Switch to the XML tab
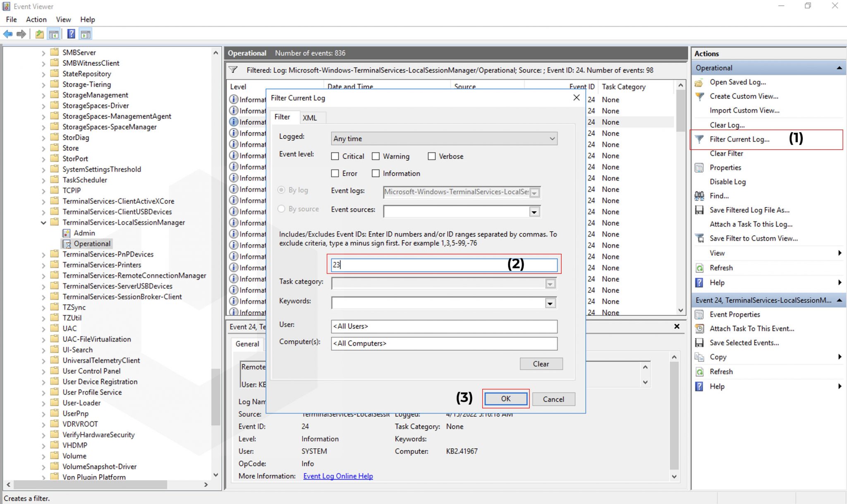The image size is (847, 504). [311, 117]
